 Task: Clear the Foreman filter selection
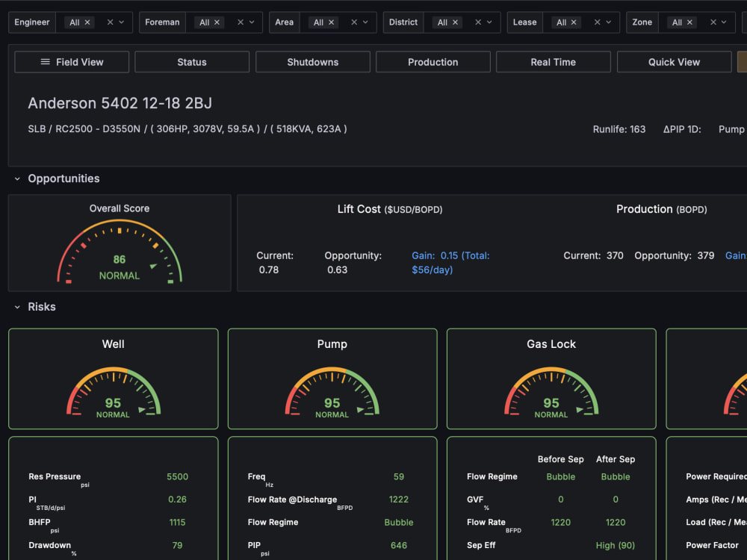(x=240, y=22)
